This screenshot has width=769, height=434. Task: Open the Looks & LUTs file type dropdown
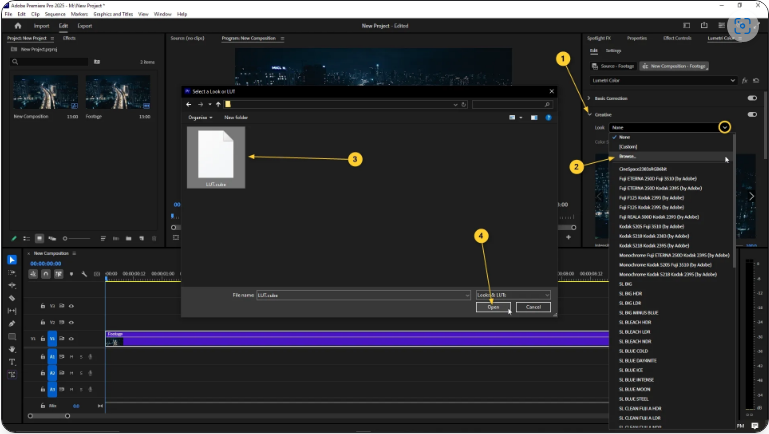tap(513, 295)
